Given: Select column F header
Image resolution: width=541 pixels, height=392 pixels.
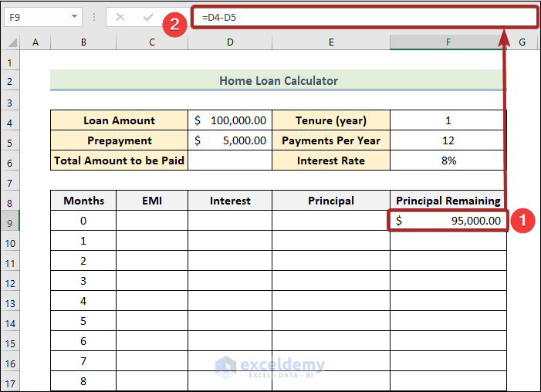Looking at the screenshot, I should [448, 42].
